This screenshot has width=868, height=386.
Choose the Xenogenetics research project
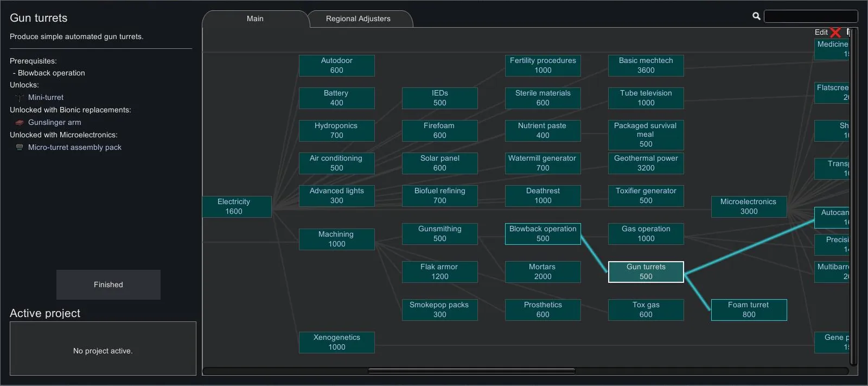point(336,343)
